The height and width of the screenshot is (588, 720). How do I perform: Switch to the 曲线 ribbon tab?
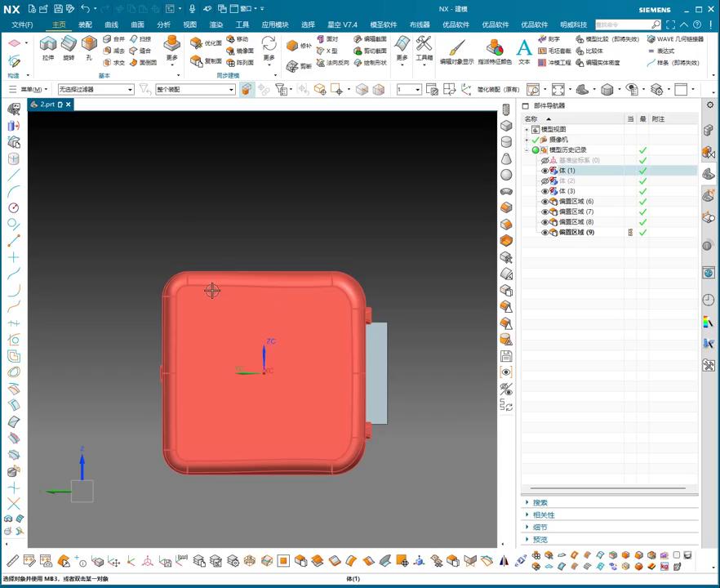(111, 24)
